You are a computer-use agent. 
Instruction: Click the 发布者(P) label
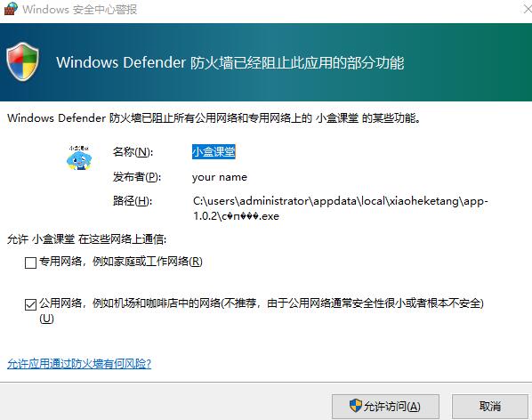(x=137, y=177)
